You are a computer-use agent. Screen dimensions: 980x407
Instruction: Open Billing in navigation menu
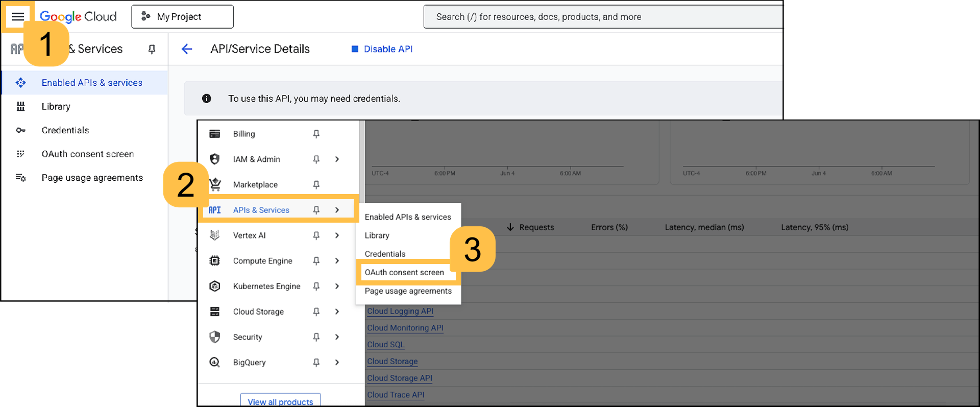click(x=244, y=134)
